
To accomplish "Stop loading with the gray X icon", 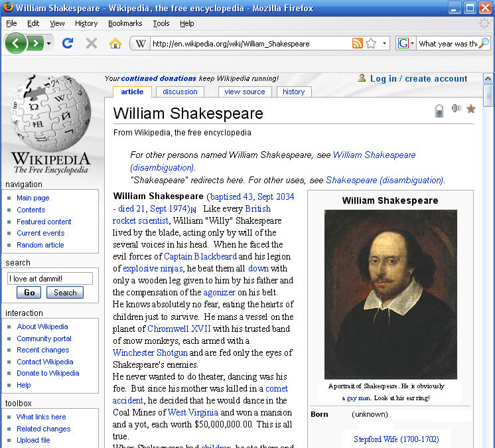I will [92, 43].
